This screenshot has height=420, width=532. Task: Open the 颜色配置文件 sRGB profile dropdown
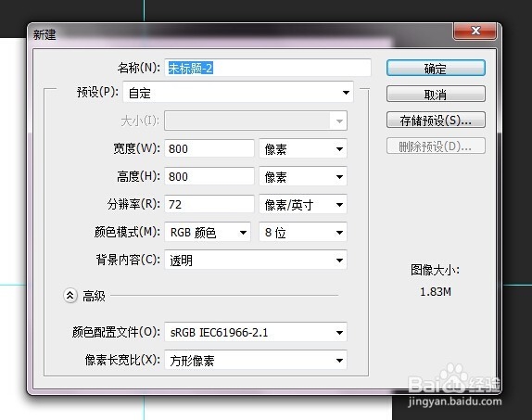tap(256, 332)
